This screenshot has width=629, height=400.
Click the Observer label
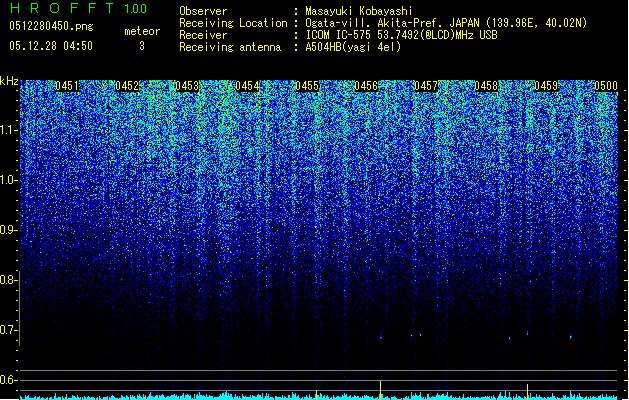[x=203, y=11]
